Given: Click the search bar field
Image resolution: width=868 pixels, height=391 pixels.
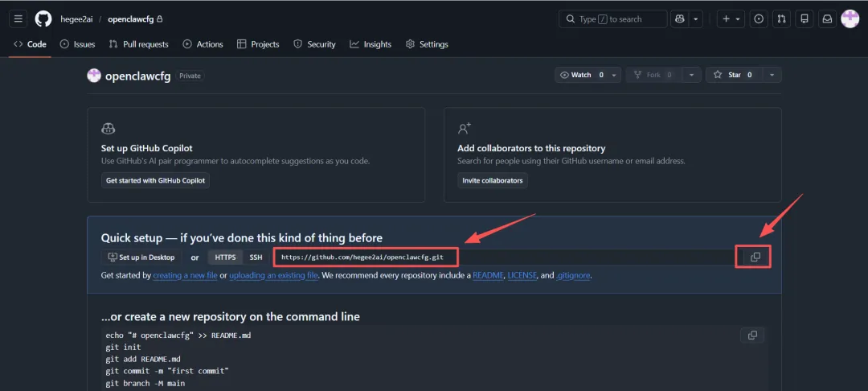Looking at the screenshot, I should (x=612, y=19).
